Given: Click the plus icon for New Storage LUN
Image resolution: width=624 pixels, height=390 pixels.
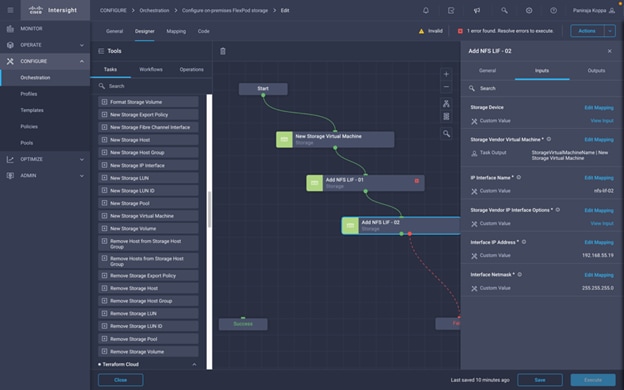Looking at the screenshot, I should tap(104, 178).
